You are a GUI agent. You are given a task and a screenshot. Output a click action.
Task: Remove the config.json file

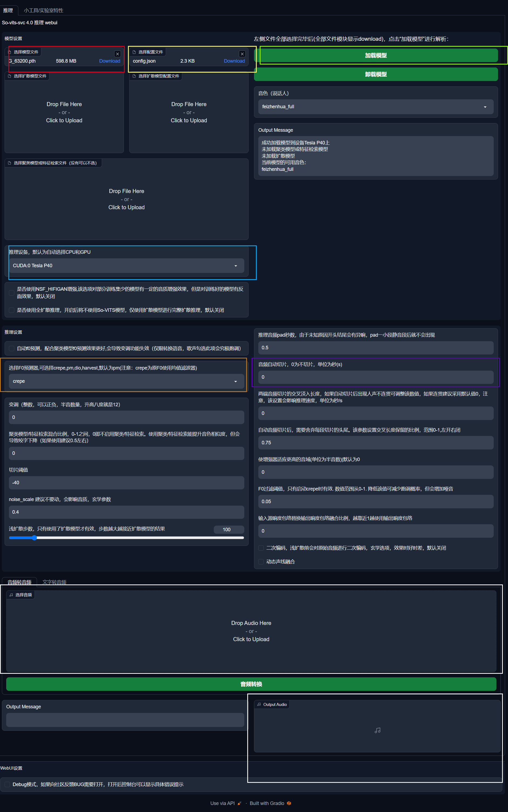point(242,54)
